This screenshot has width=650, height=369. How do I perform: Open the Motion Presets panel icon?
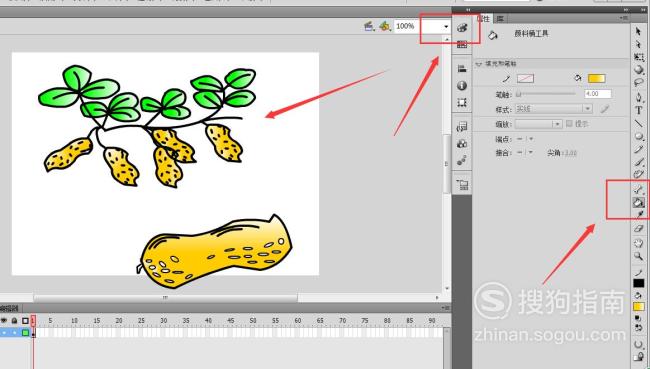coord(462,160)
